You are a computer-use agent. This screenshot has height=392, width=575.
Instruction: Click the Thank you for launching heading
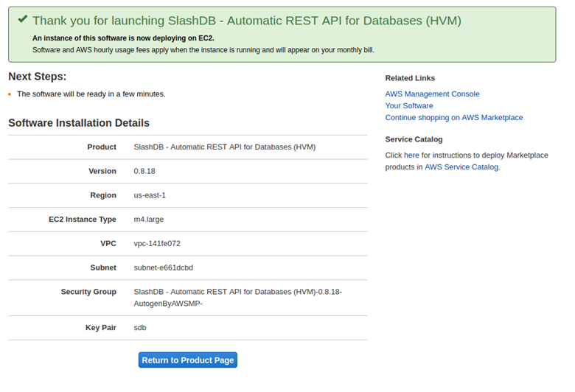pos(246,21)
